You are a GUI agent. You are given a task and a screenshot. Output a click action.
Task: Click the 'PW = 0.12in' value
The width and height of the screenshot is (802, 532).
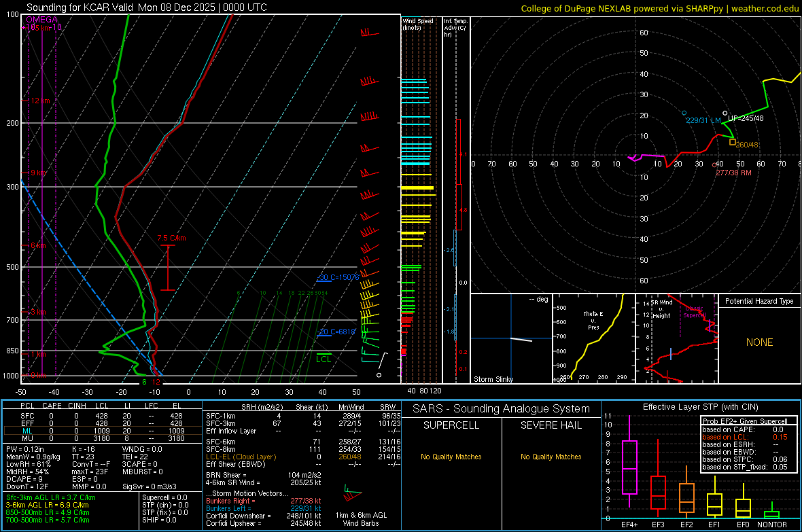coord(25,449)
